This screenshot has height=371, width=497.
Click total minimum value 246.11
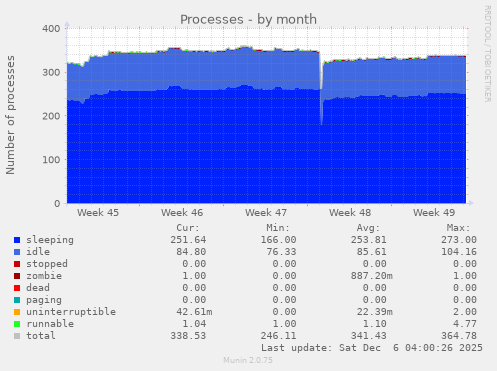click(x=278, y=336)
